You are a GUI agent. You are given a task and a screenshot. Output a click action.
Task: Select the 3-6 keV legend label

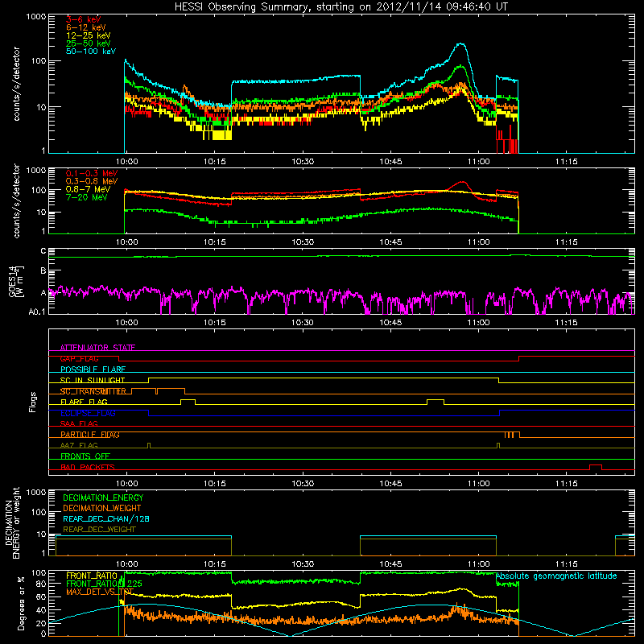[x=84, y=19]
